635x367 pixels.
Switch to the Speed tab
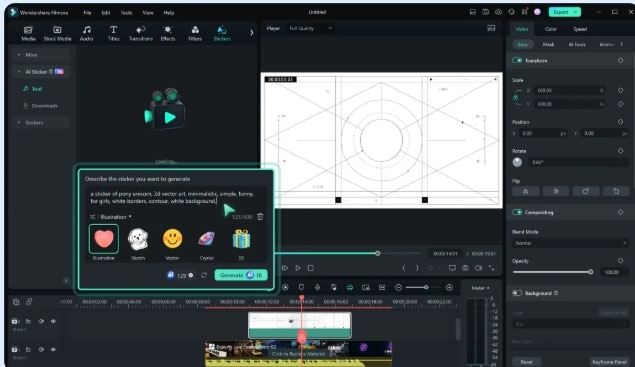580,29
